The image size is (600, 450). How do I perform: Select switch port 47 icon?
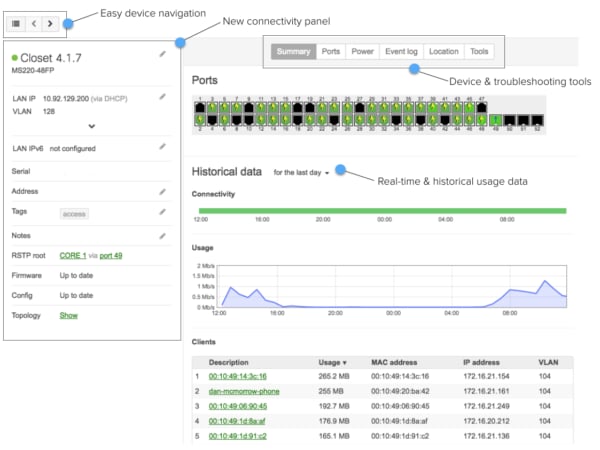pyautogui.click(x=482, y=108)
